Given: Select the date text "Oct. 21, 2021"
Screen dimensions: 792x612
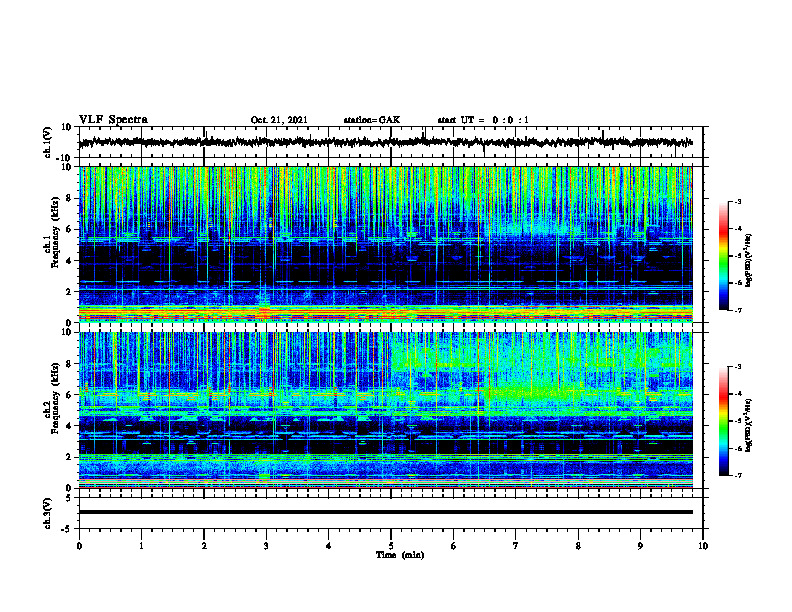Looking at the screenshot, I should click(x=279, y=120).
